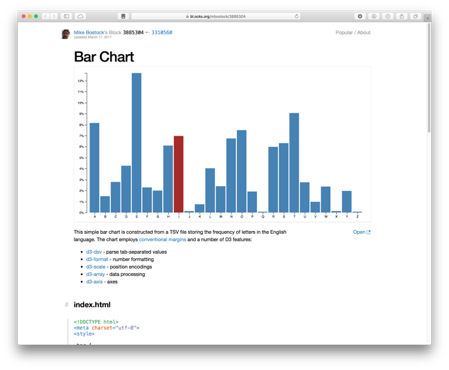Follow the conventional margins link

tap(162, 239)
